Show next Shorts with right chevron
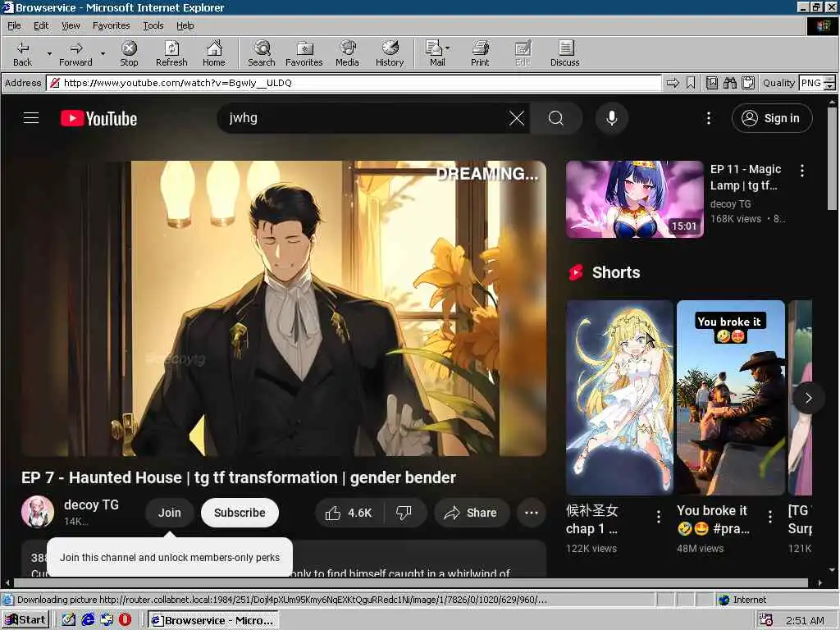 (x=808, y=398)
